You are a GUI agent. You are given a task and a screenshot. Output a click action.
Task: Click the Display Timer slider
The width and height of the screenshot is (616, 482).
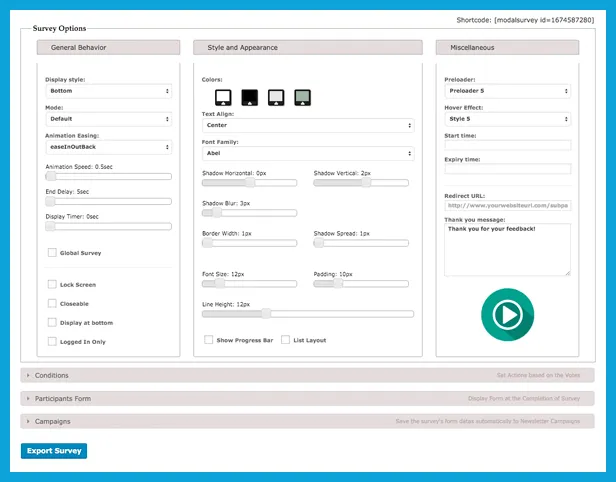coord(108,226)
